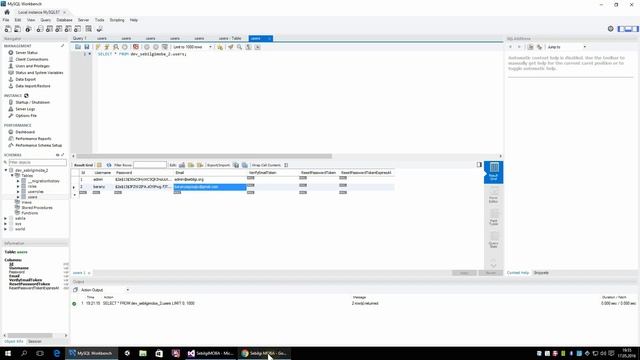Screen dimensions: 640x360
Task: Open Server Logs
Action: click(x=25, y=109)
